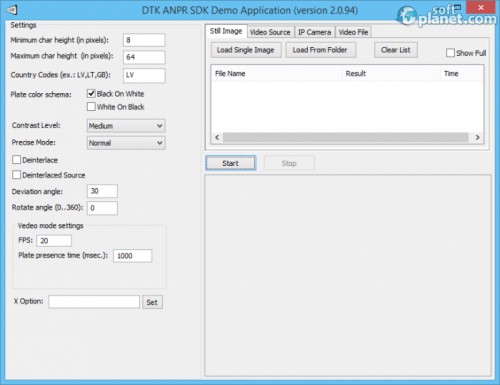Click the Stop button

pos(289,163)
